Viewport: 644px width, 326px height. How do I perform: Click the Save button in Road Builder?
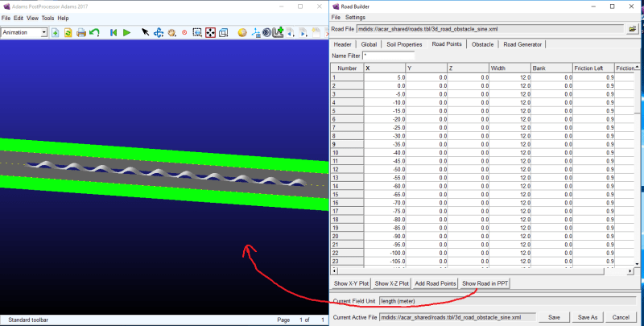[554, 317]
